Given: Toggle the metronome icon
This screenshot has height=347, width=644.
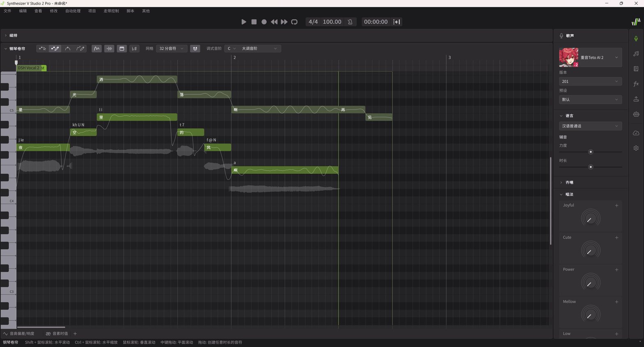Looking at the screenshot, I should point(350,22).
